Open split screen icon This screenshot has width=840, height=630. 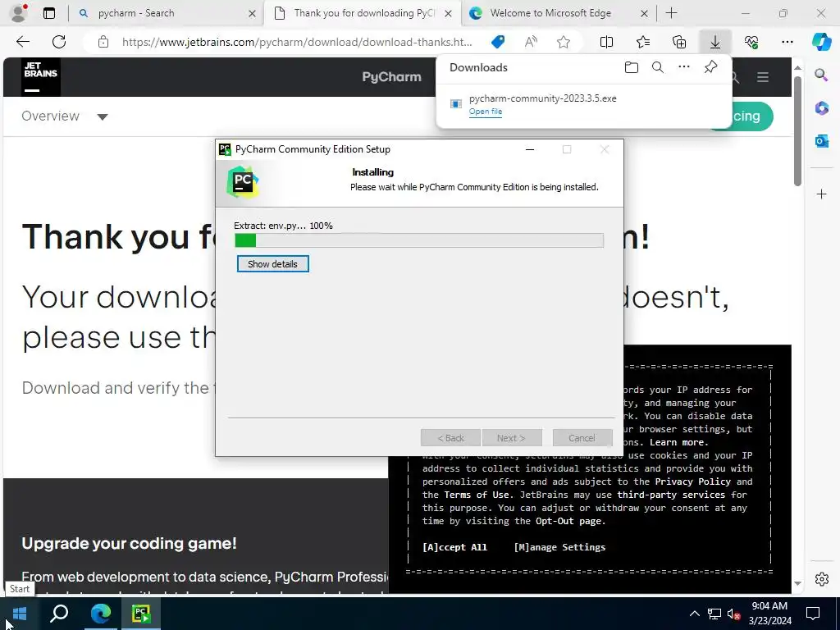(x=606, y=42)
